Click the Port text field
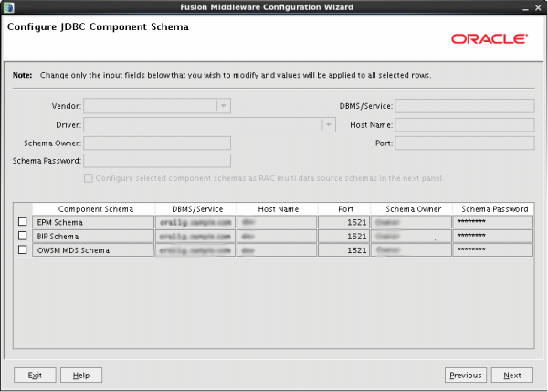 [464, 143]
